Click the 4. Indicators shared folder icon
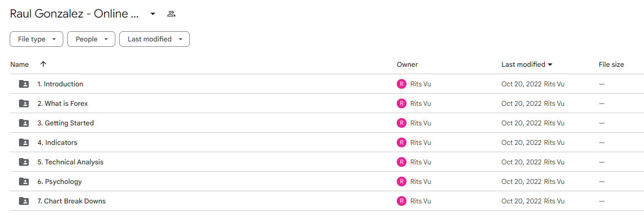The image size is (644, 221). pyautogui.click(x=24, y=142)
